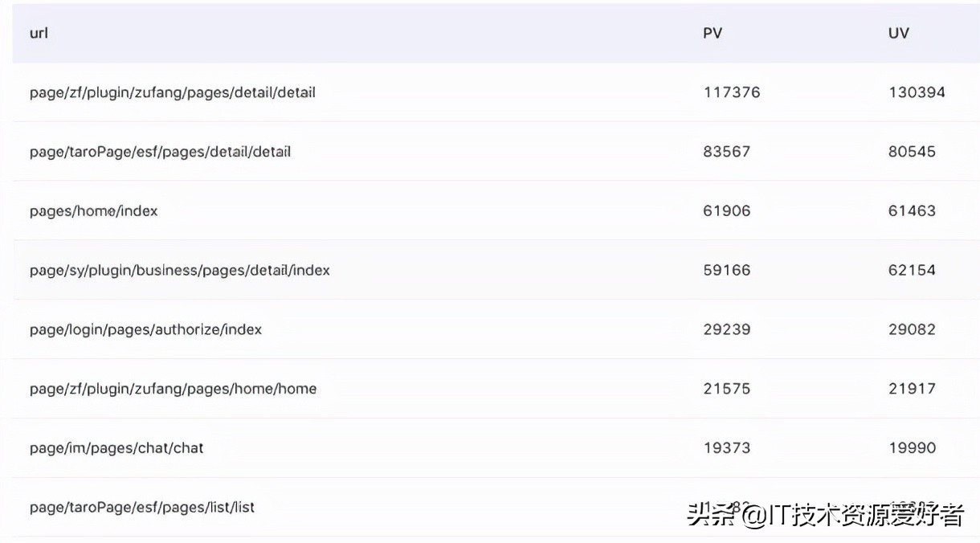Click the UV value 29082
Image resolution: width=980 pixels, height=543 pixels.
pyautogui.click(x=912, y=329)
